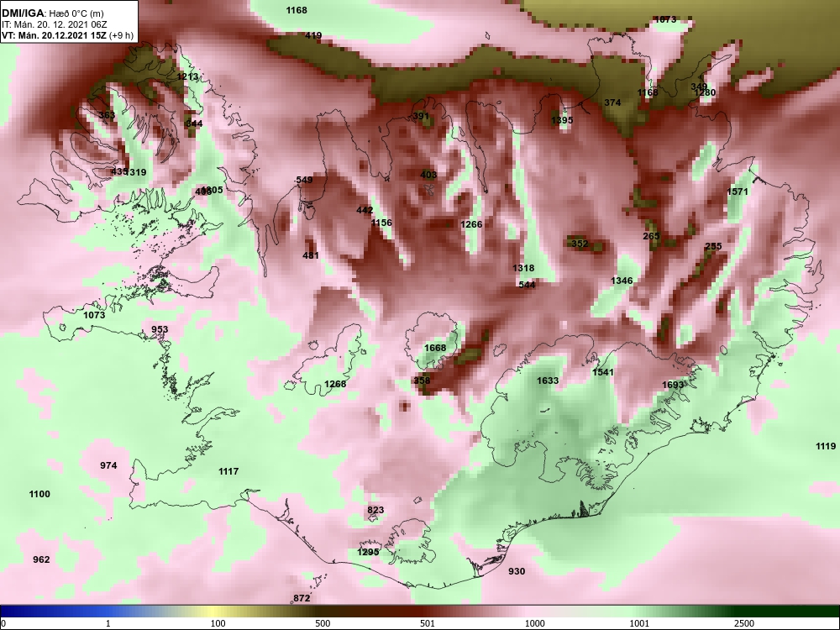The image size is (840, 630).
Task: Click the 823 value label
Action: [375, 510]
